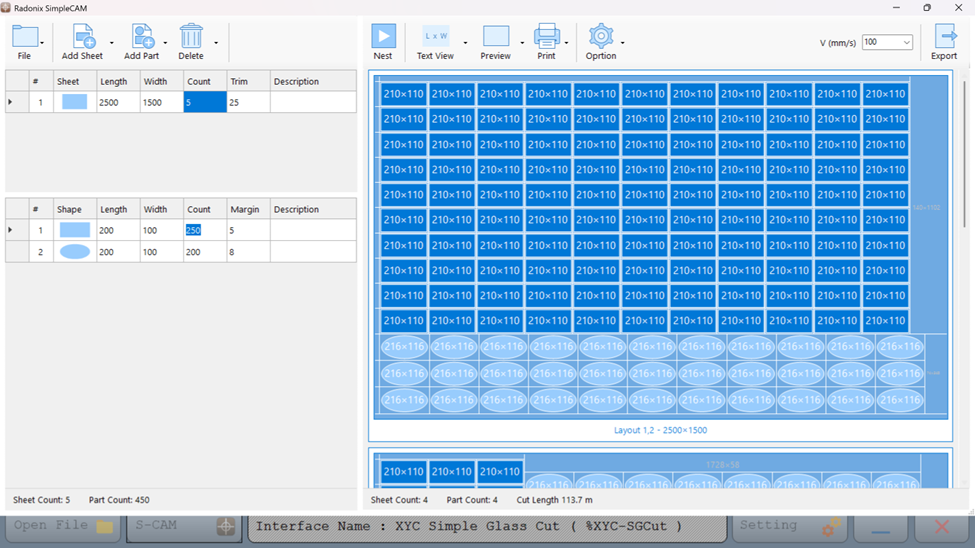The width and height of the screenshot is (975, 548).
Task: Click the sheet table Length column header
Action: pyautogui.click(x=118, y=81)
